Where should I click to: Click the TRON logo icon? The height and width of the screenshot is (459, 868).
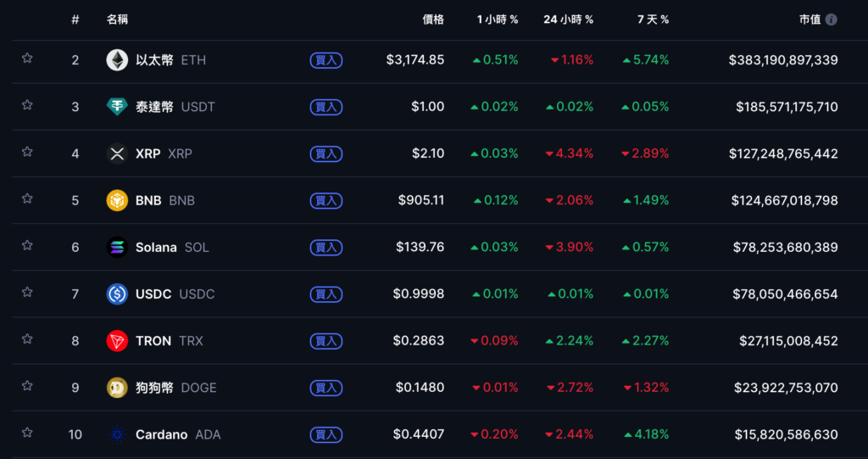(117, 340)
